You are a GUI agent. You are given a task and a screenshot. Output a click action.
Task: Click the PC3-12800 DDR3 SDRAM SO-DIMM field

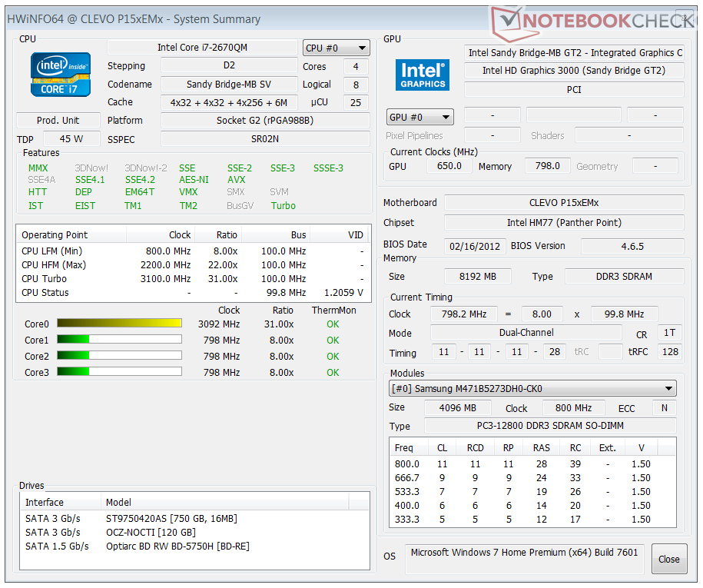550,425
